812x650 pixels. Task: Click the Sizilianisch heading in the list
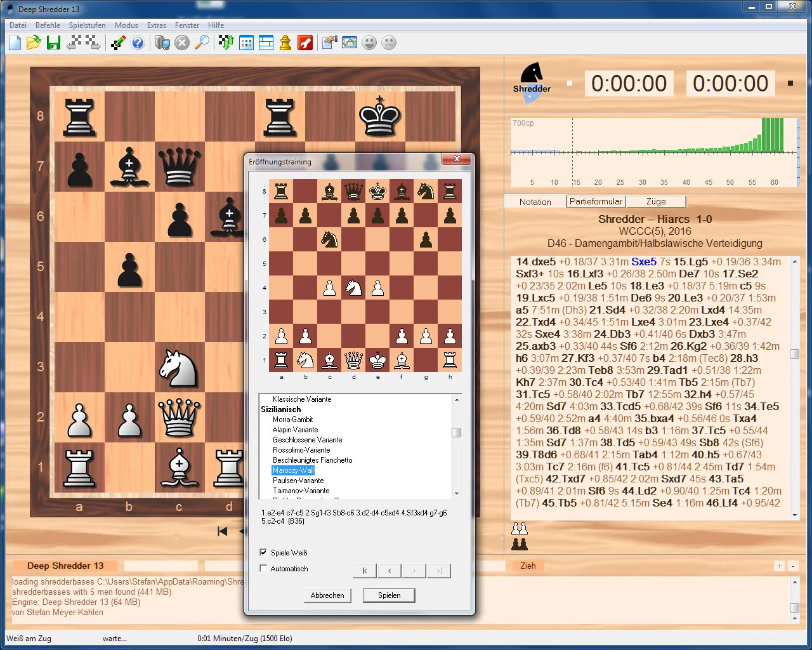pyautogui.click(x=281, y=409)
